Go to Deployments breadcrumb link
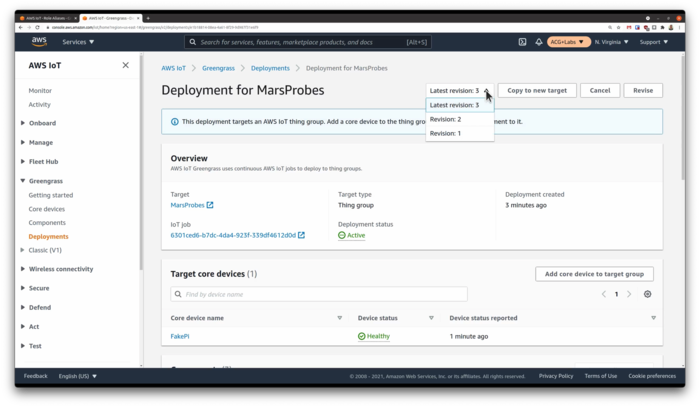 point(270,68)
